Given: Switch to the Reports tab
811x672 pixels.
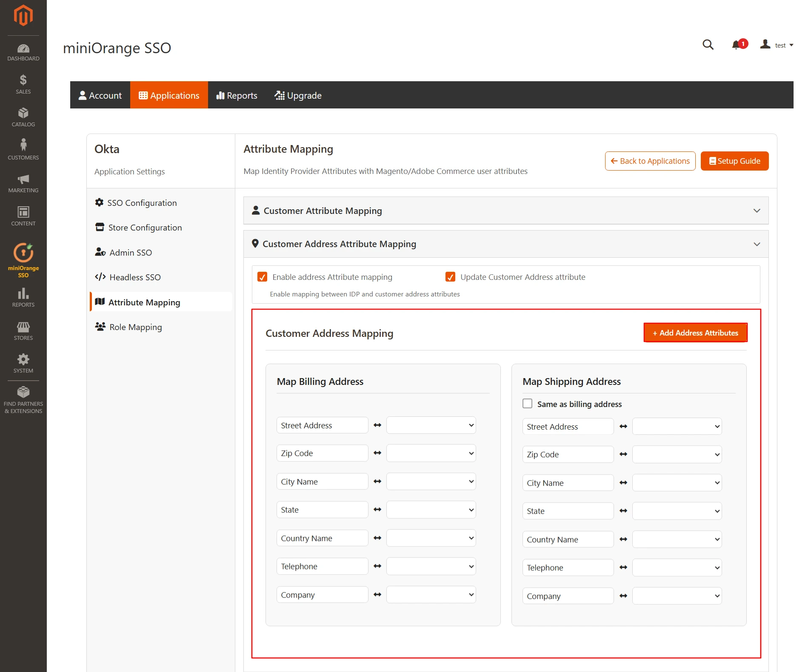Looking at the screenshot, I should point(237,95).
